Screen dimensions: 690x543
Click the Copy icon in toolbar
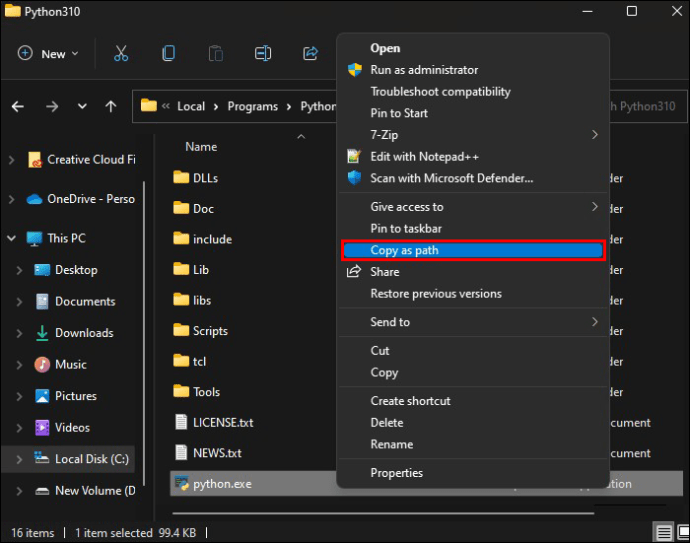click(168, 54)
